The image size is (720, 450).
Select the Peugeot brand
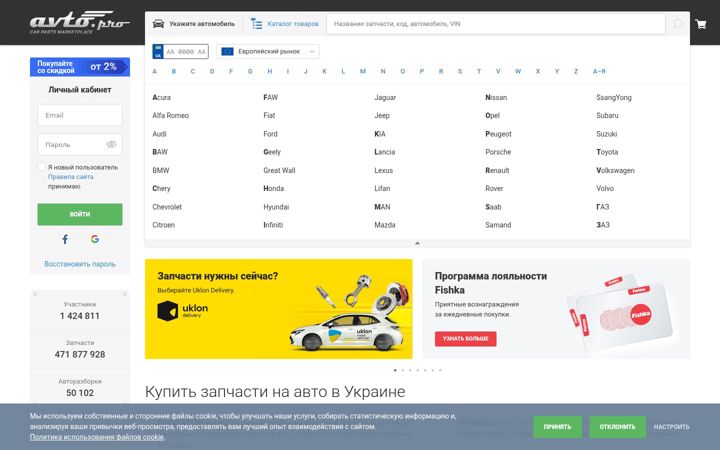click(498, 134)
